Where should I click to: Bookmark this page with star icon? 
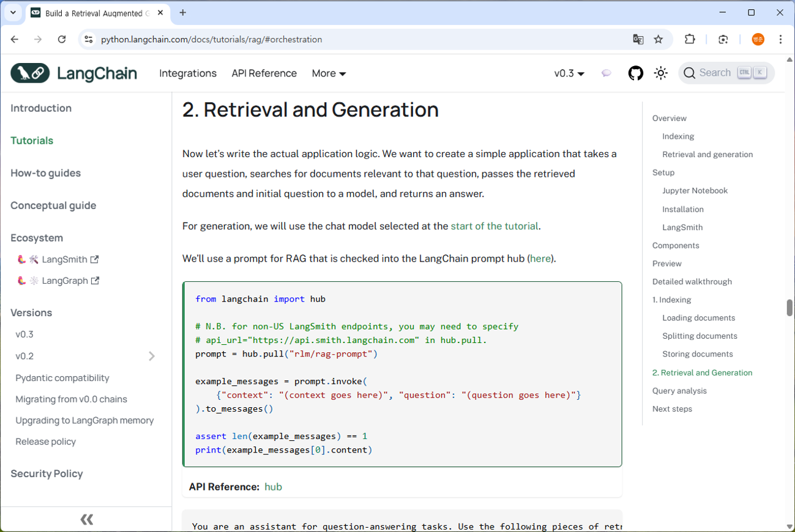click(x=659, y=39)
